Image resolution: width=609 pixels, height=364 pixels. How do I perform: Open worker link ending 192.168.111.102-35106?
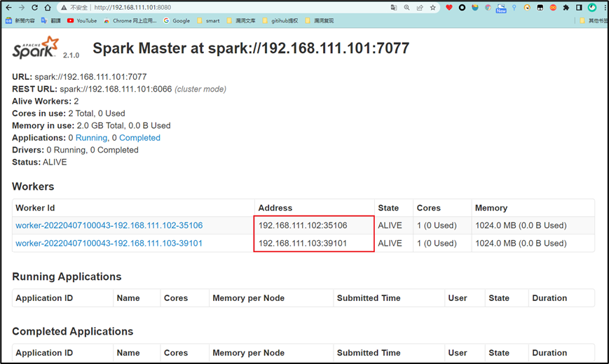coord(109,225)
